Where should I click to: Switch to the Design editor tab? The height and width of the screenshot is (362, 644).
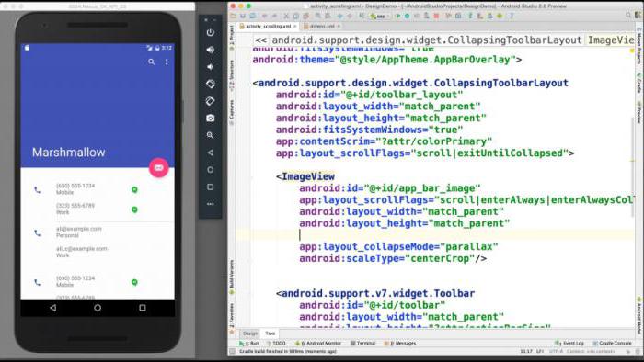point(249,334)
